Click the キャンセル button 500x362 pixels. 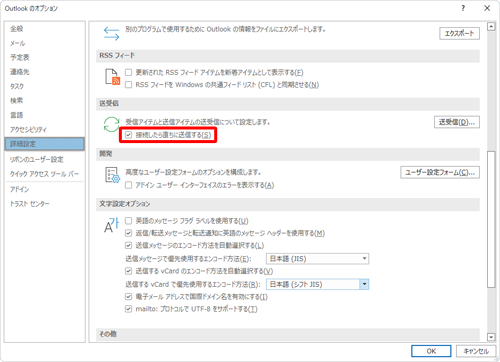tap(476, 351)
